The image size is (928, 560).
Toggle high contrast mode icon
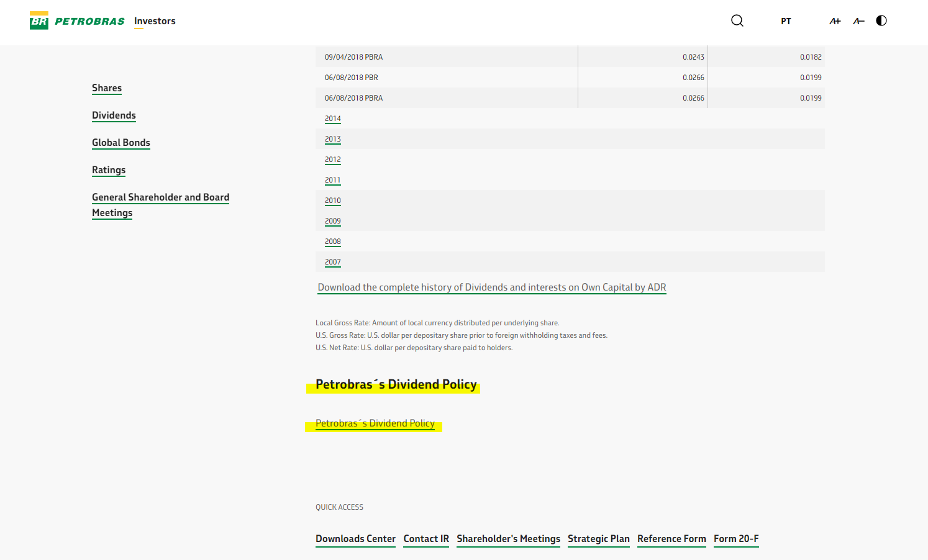(x=881, y=20)
